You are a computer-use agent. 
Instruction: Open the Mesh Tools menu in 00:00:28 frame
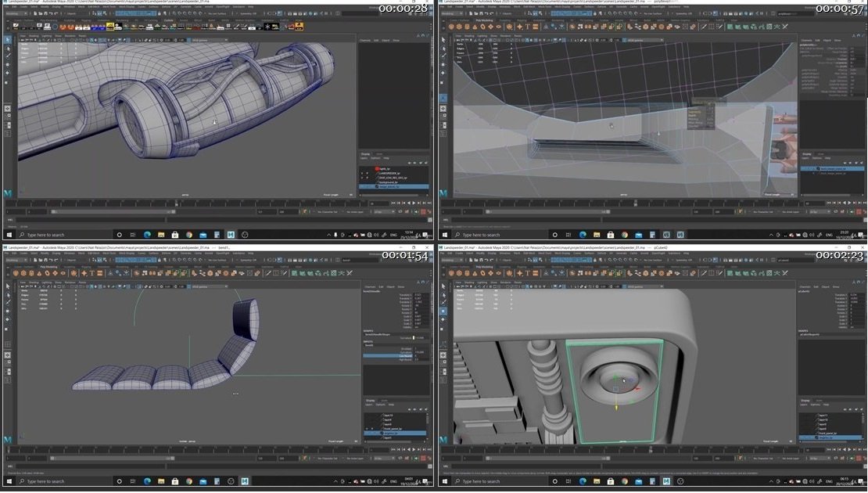[x=109, y=6]
